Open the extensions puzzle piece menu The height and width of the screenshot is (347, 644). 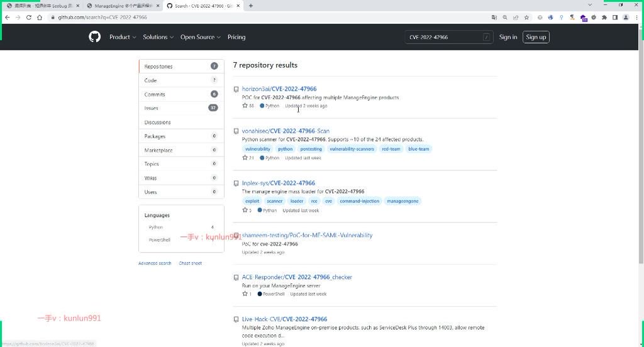pos(604,17)
